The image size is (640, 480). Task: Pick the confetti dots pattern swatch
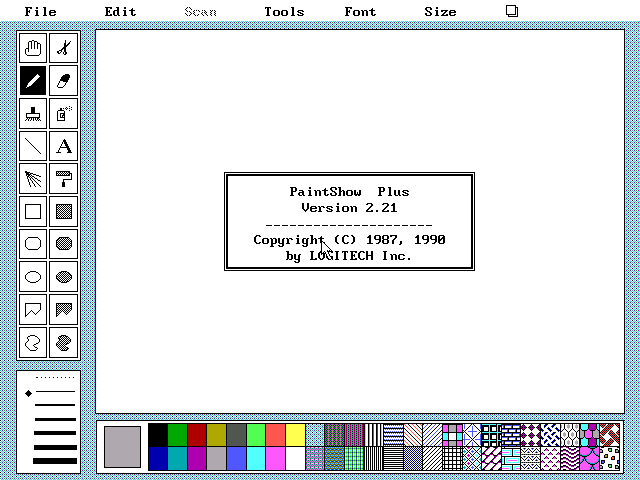[x=609, y=458]
